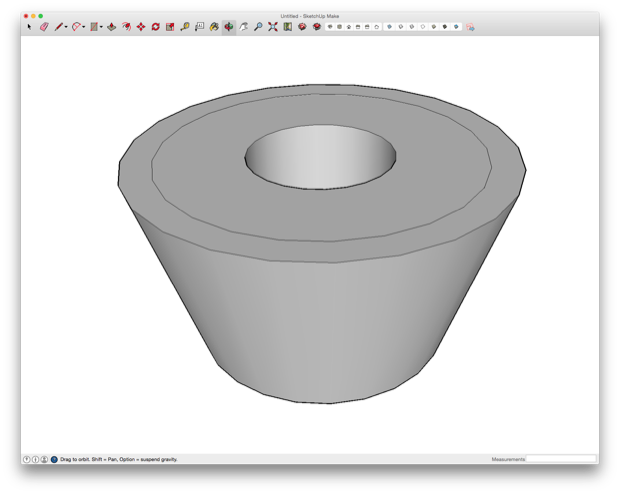Click the geo-location status icon
Screen dimensions: 620x494
coord(26,459)
